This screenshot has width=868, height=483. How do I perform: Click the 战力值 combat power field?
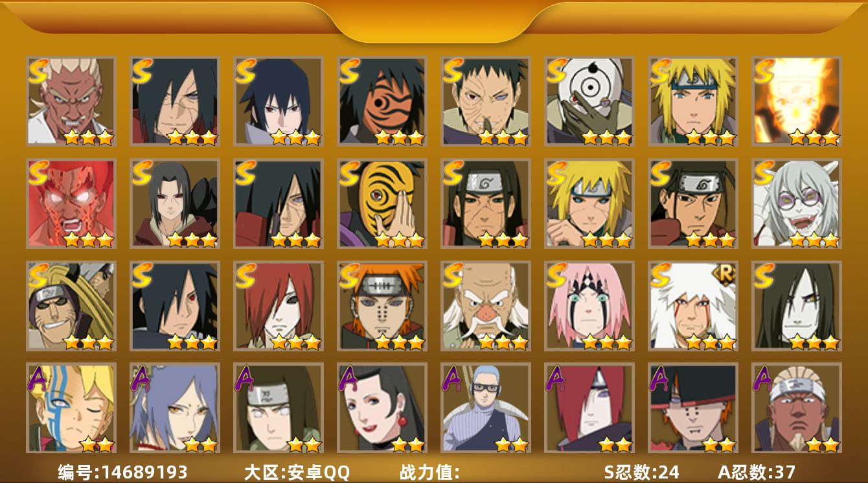(x=429, y=472)
